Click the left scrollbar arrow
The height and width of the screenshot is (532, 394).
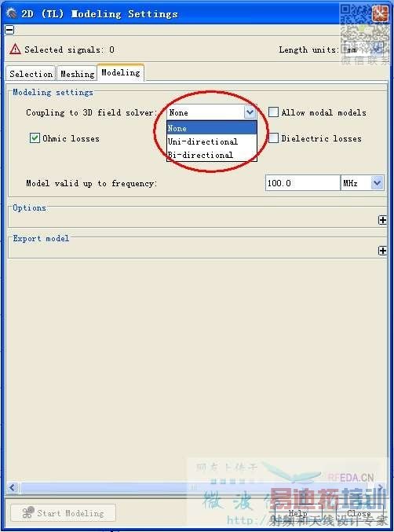point(13,488)
